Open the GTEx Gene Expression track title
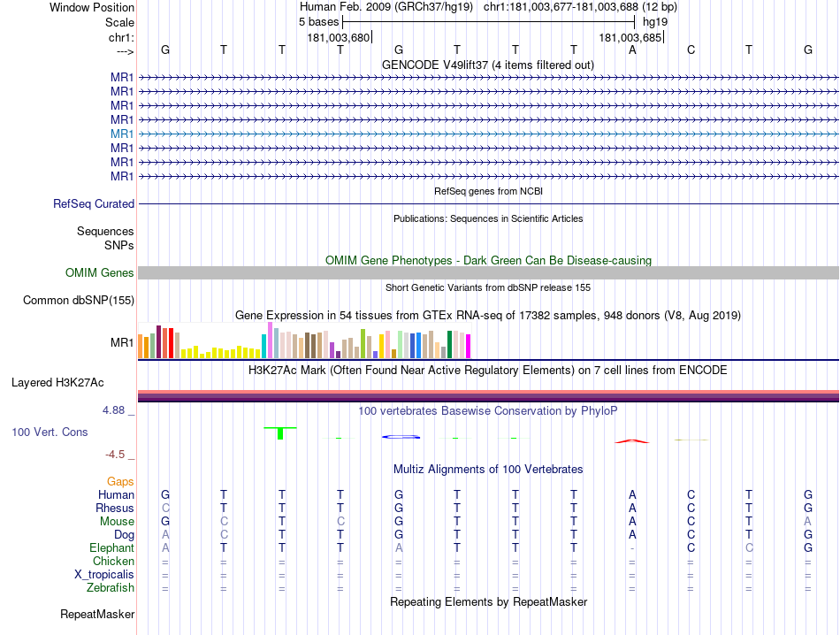Viewport: 840px width, 635px height. tap(488, 315)
